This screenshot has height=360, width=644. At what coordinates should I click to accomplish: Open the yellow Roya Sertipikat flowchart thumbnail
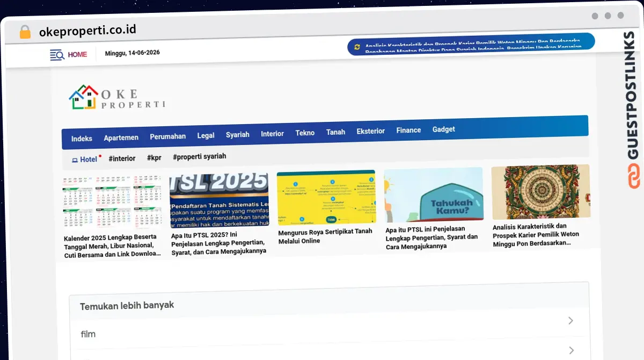click(x=326, y=197)
